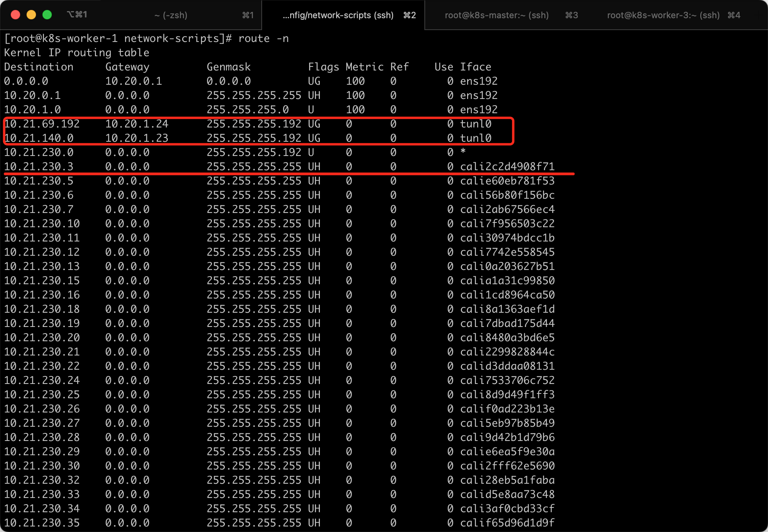The width and height of the screenshot is (768, 532).
Task: Click the Genmask column header
Action: (228, 67)
